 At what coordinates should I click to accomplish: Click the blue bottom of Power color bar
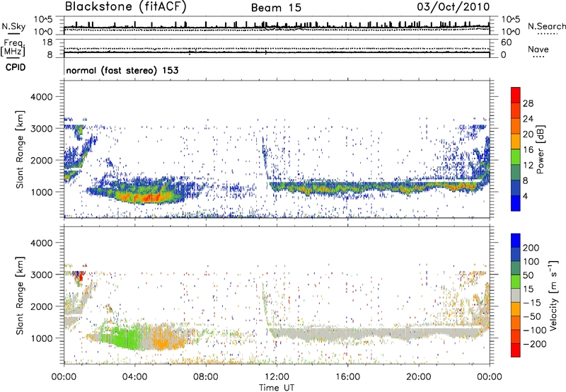click(x=516, y=203)
